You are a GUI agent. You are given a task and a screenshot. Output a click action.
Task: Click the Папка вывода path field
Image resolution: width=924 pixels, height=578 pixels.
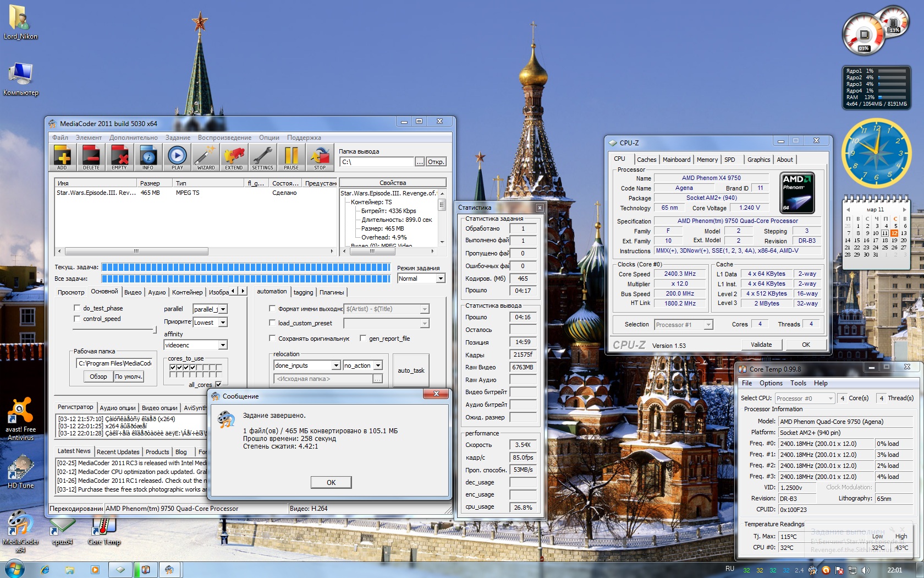(377, 162)
